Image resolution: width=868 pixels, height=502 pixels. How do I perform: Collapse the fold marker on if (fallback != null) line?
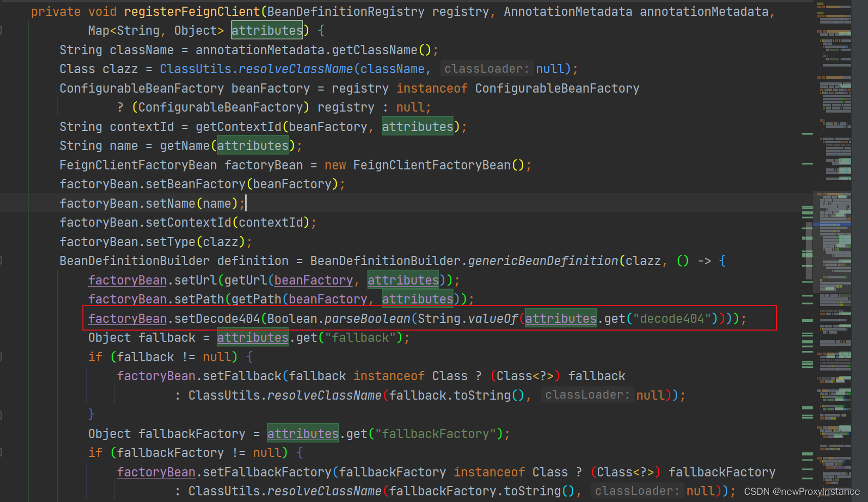point(1,357)
